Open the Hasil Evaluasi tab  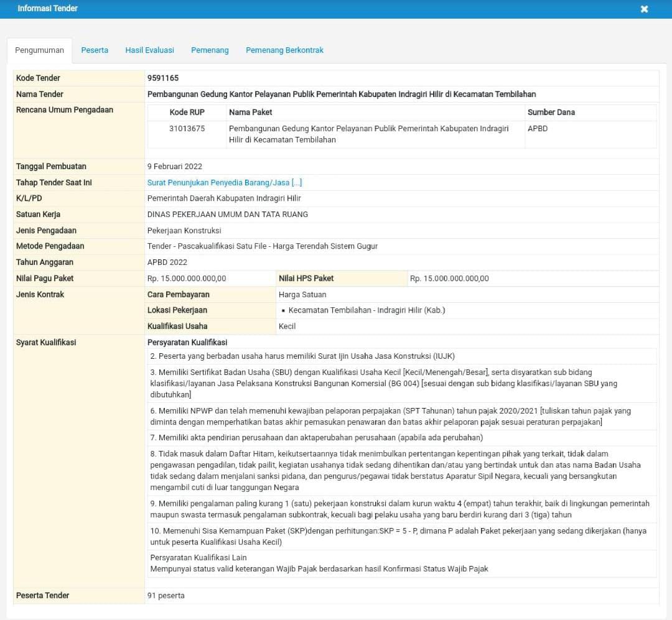pos(149,50)
